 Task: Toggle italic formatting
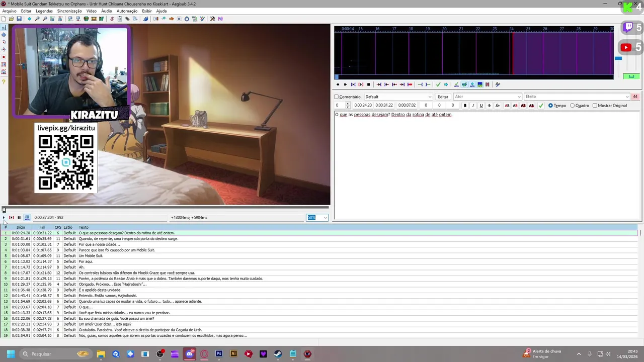[x=473, y=106]
